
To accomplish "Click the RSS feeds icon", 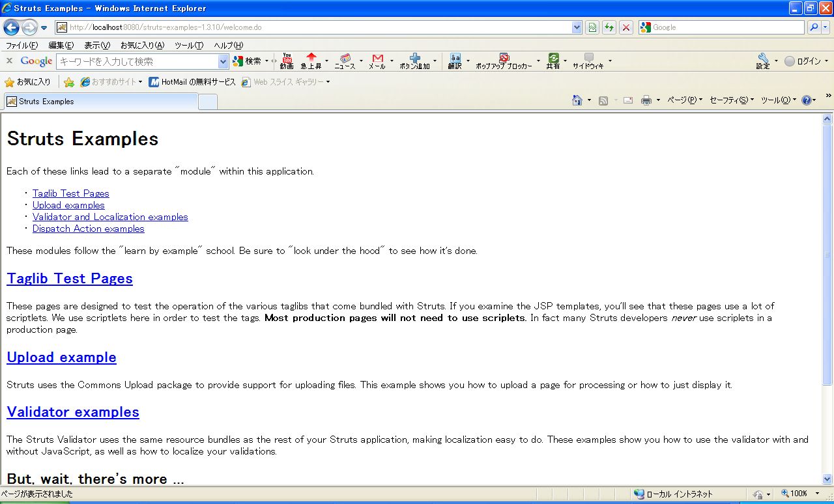I will (x=603, y=100).
